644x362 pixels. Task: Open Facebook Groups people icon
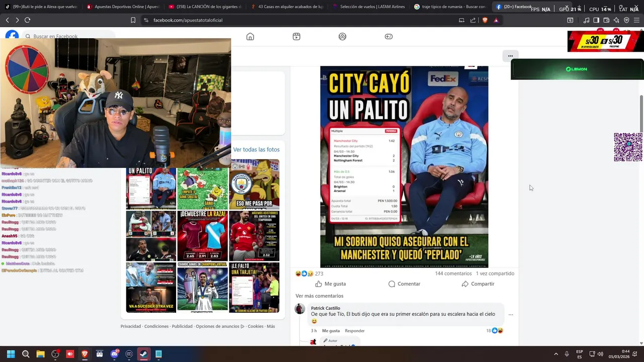(x=343, y=36)
